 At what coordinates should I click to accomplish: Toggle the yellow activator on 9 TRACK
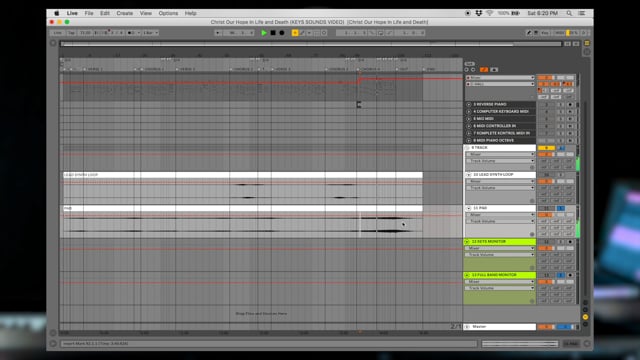(x=546, y=148)
